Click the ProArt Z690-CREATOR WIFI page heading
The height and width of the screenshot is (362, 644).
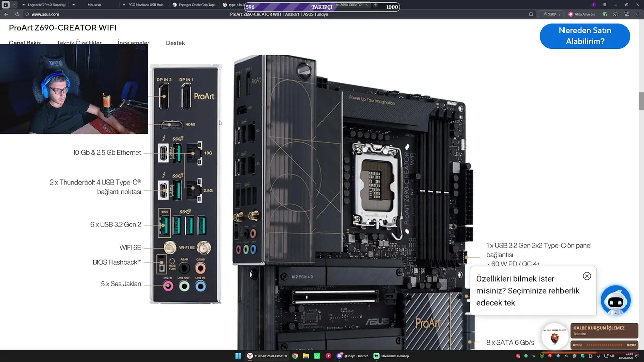pyautogui.click(x=62, y=28)
